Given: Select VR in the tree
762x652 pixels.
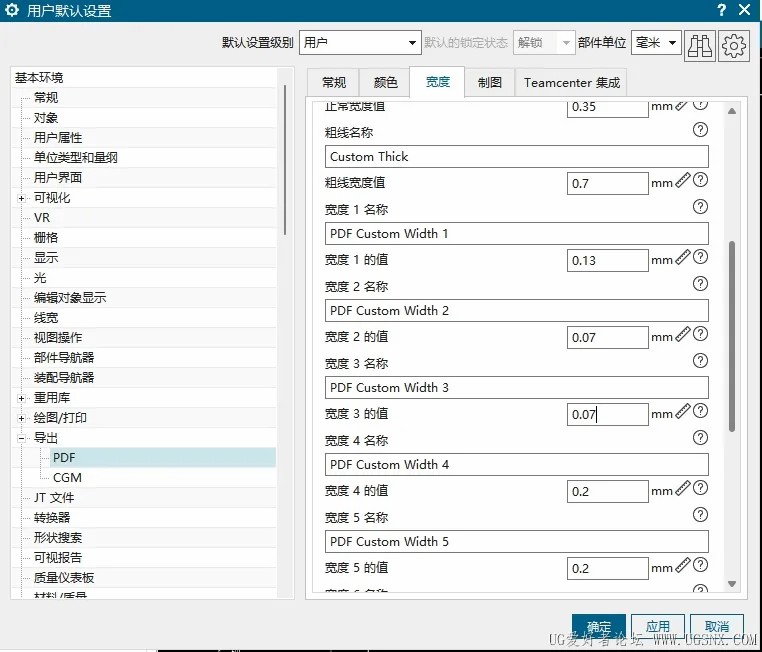Looking at the screenshot, I should (x=42, y=218).
